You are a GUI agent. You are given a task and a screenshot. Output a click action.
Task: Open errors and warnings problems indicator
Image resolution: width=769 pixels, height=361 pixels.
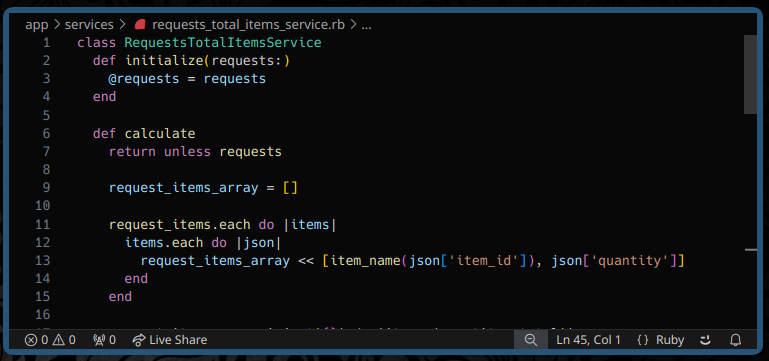point(50,340)
